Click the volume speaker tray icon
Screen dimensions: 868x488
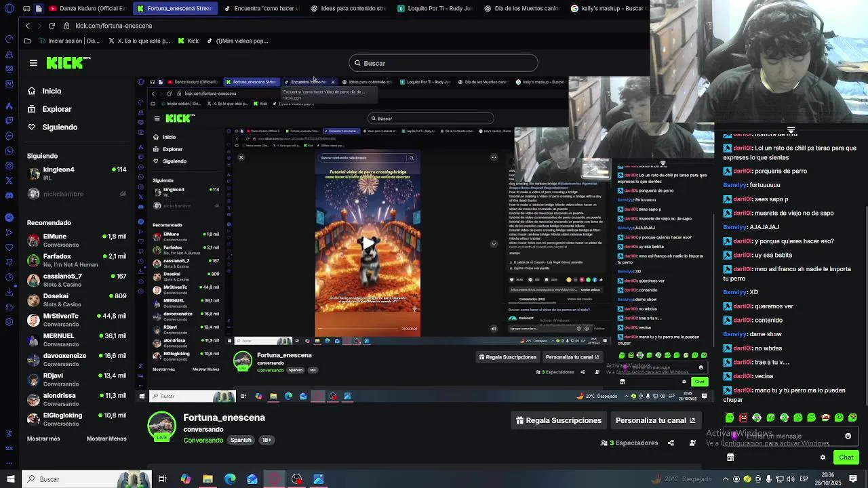pyautogui.click(x=791, y=479)
